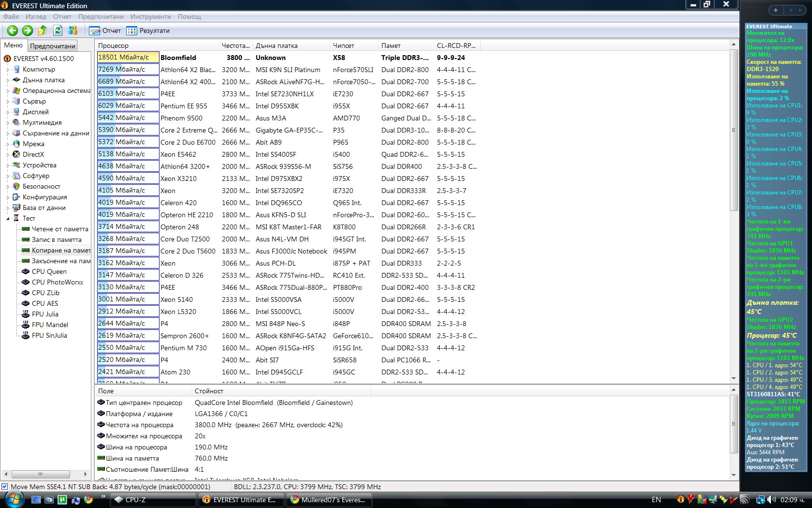Toggle the status bar checkbox
812x508 pixels.
(4, 487)
